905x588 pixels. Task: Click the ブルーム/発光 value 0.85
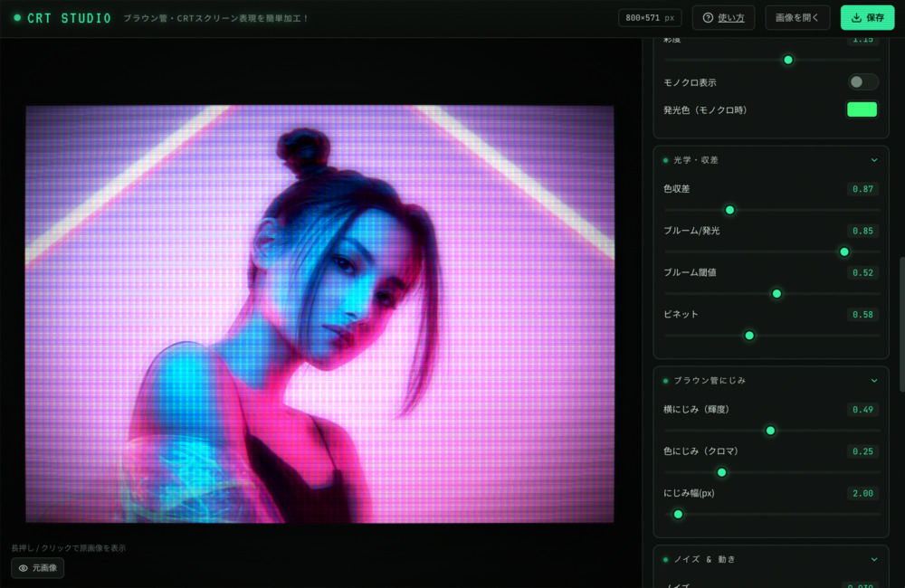862,231
